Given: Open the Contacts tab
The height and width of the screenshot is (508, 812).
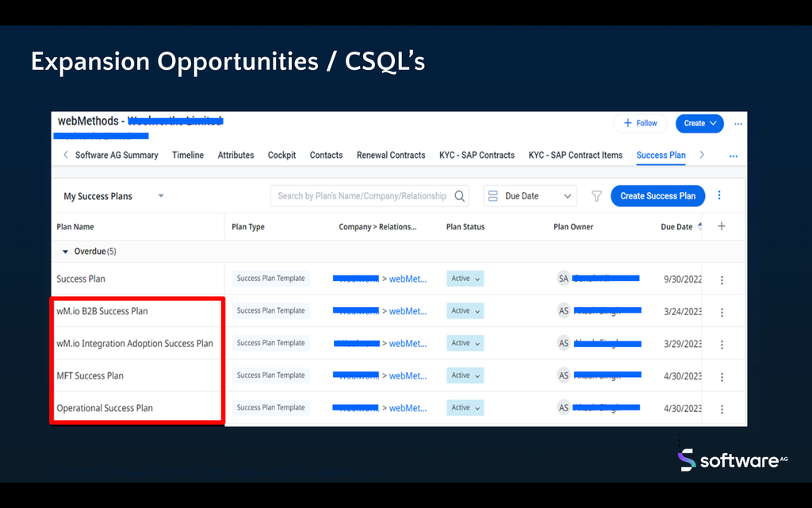Looking at the screenshot, I should (326, 155).
